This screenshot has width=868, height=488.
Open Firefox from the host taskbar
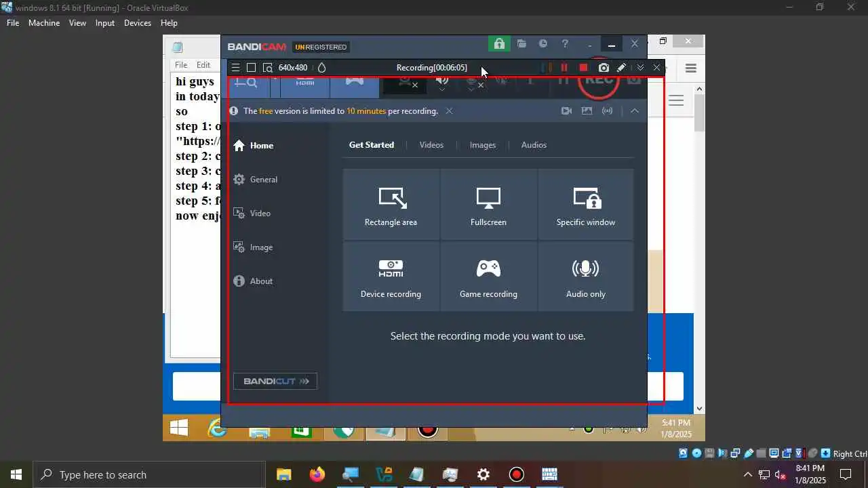pyautogui.click(x=317, y=474)
